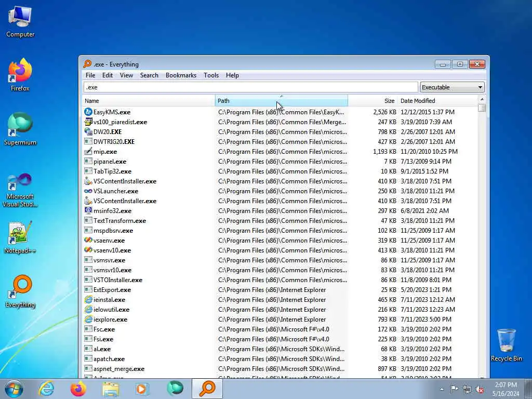The width and height of the screenshot is (532, 399).
Task: Click the ieinstal.exe Internet Explorer icon
Action: [x=88, y=300]
